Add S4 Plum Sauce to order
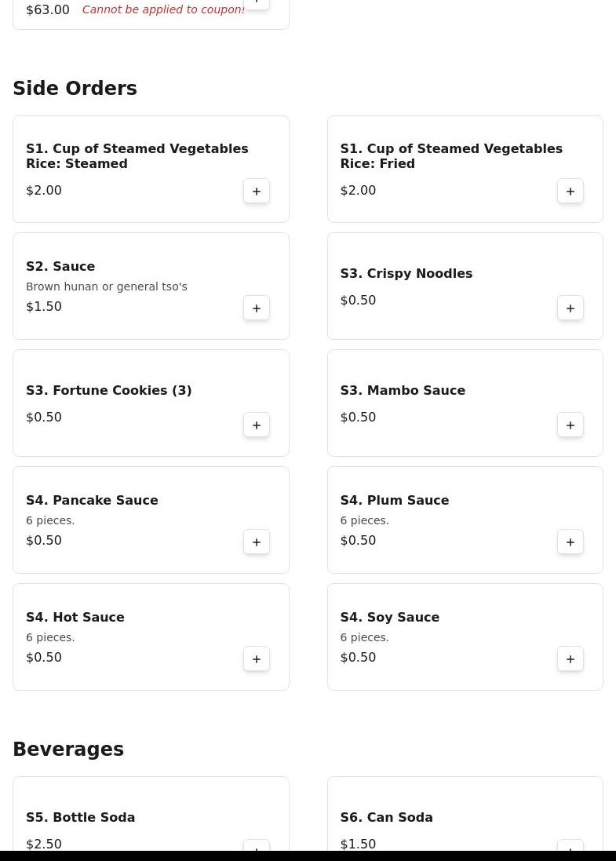This screenshot has width=616, height=861. point(570,542)
